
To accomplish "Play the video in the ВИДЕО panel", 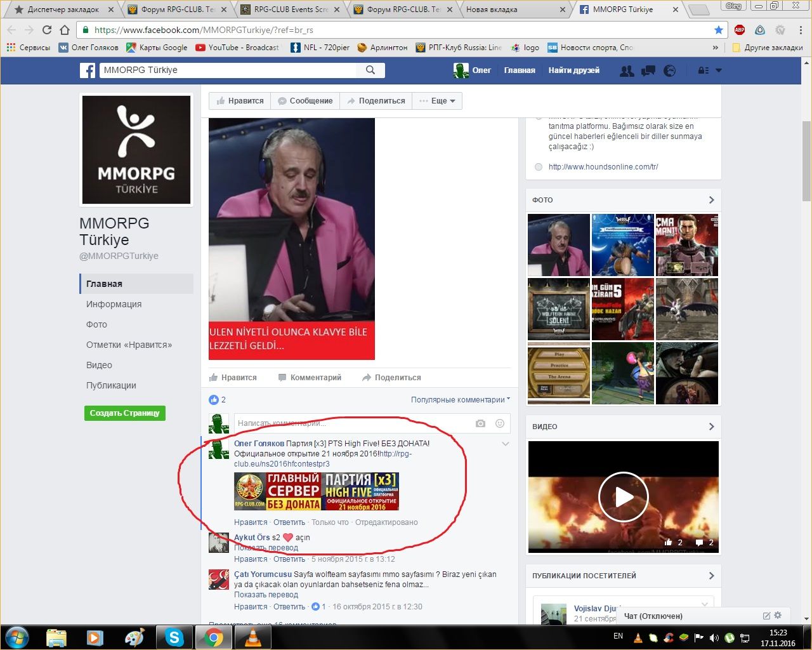I will pos(623,497).
